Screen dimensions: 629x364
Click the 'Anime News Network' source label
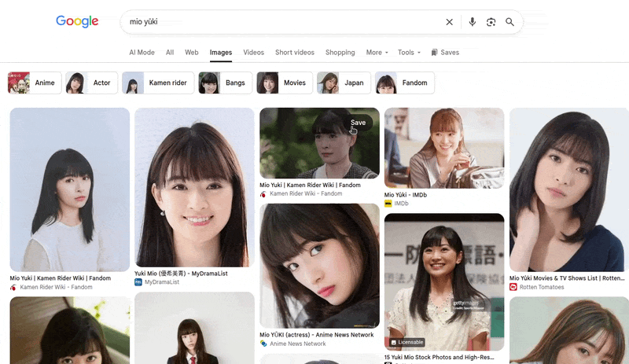tap(298, 344)
